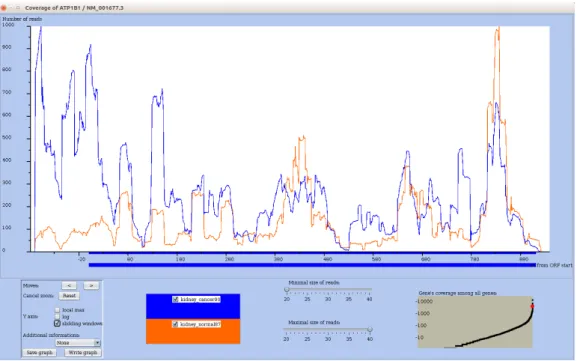The image size is (577, 361).
Task: Click Reset to cancel zoom
Action: coord(69,295)
